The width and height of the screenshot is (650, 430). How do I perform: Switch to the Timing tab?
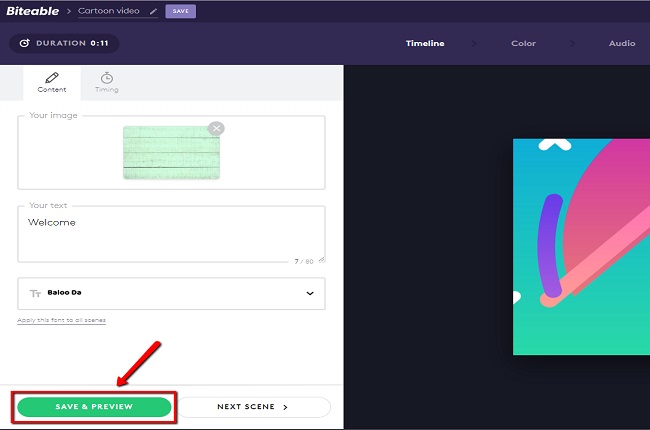[106, 83]
